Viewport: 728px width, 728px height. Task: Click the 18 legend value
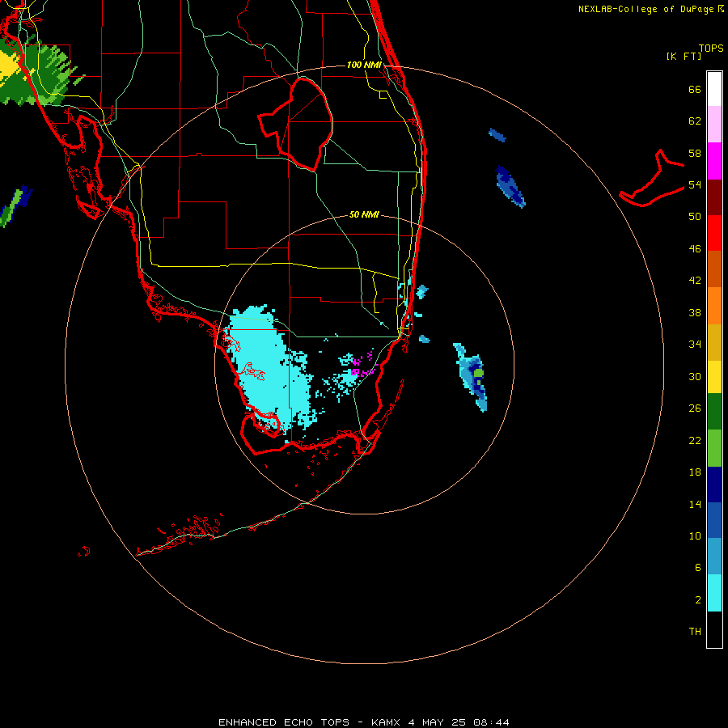click(x=695, y=472)
